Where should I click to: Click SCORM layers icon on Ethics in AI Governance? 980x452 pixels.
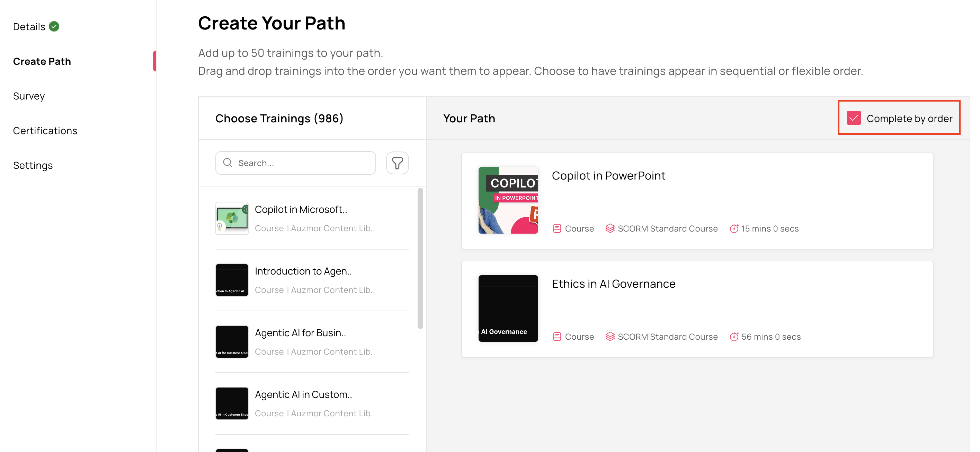point(610,337)
